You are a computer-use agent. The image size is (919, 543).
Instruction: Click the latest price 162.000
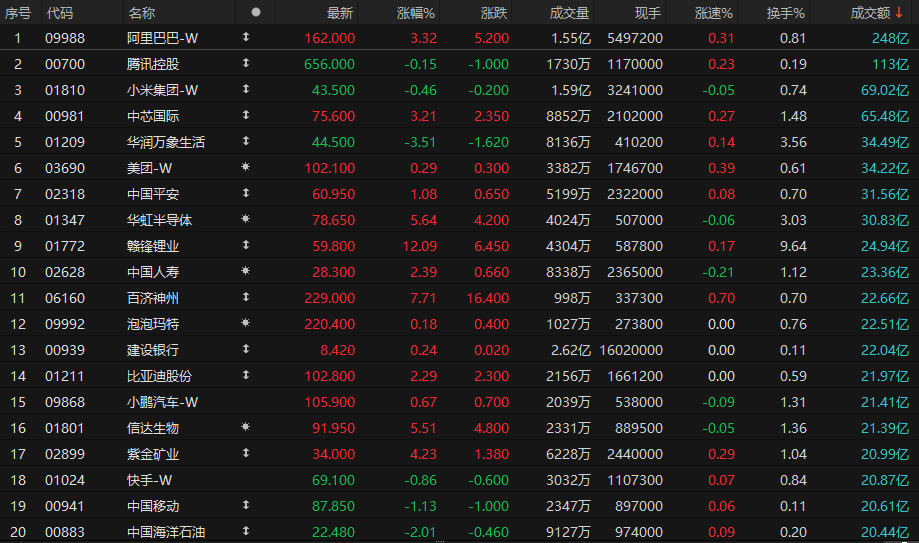click(x=329, y=38)
